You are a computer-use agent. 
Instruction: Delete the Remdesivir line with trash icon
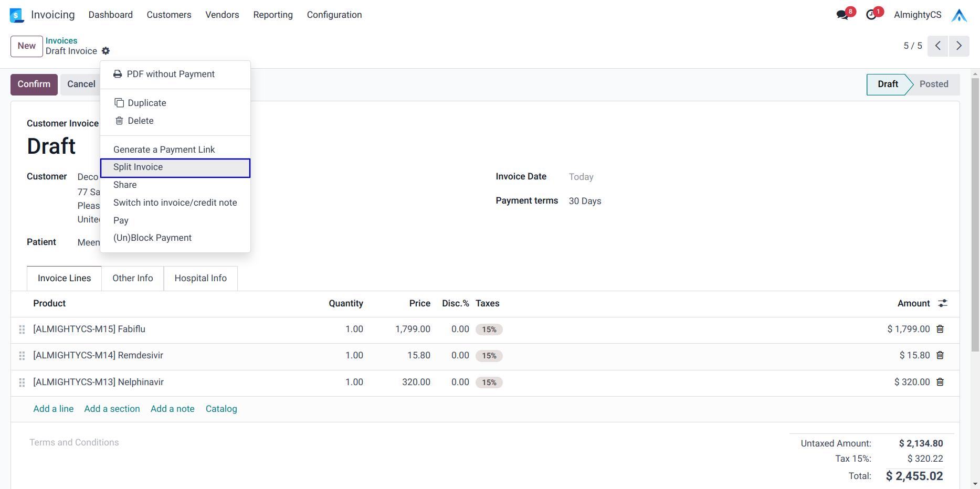[x=940, y=355]
